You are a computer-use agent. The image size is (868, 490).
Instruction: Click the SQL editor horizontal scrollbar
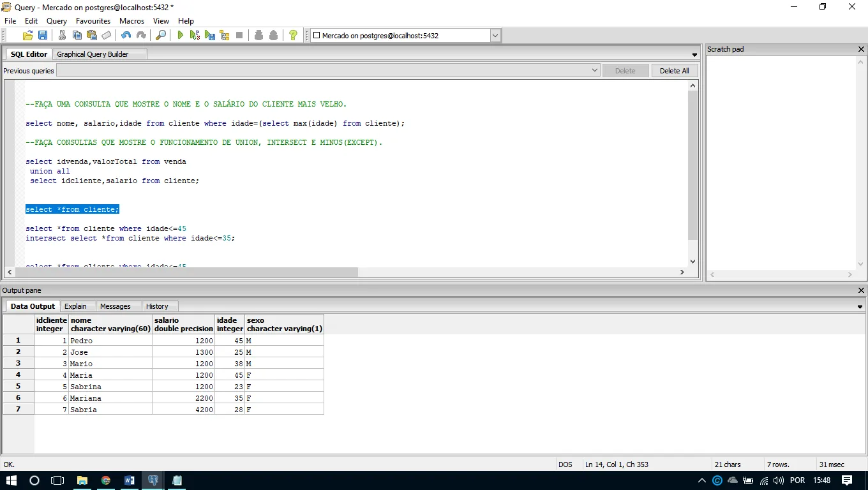point(185,272)
